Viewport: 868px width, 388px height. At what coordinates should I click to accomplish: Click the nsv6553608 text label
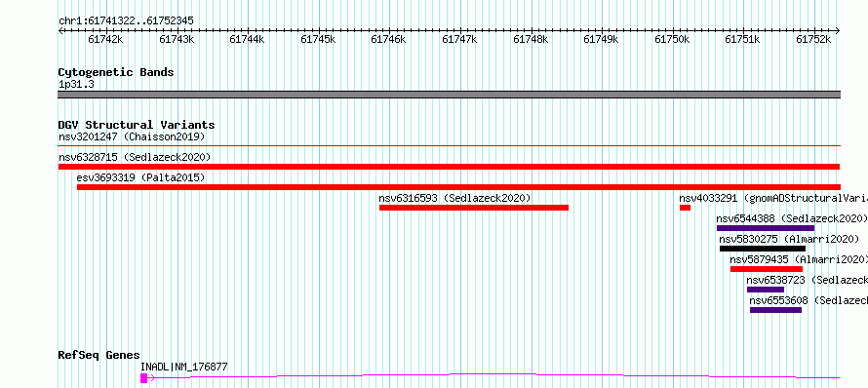pyautogui.click(x=809, y=300)
